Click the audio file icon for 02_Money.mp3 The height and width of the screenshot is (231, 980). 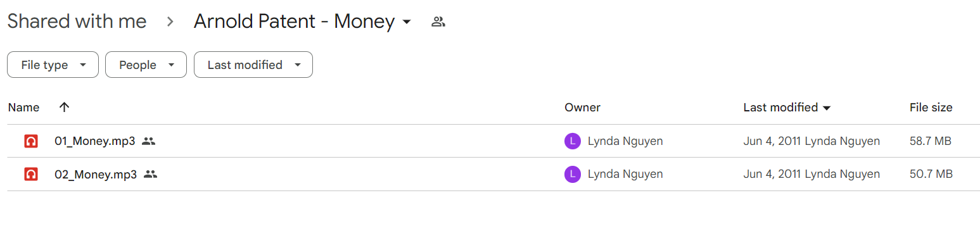[x=31, y=174]
